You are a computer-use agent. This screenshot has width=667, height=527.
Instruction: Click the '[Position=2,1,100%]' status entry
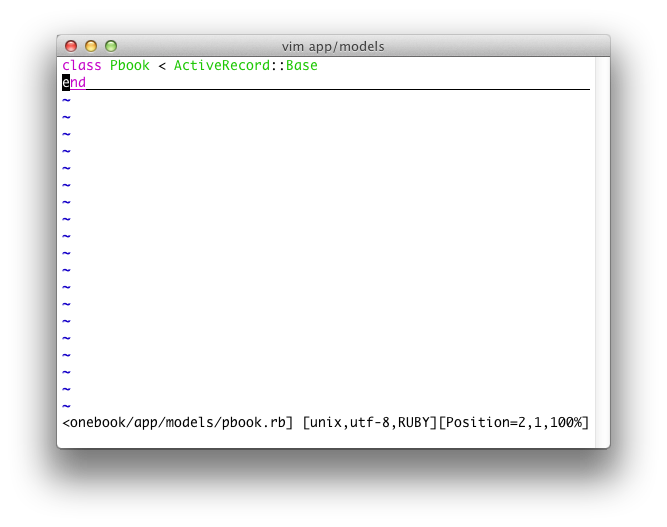514,422
